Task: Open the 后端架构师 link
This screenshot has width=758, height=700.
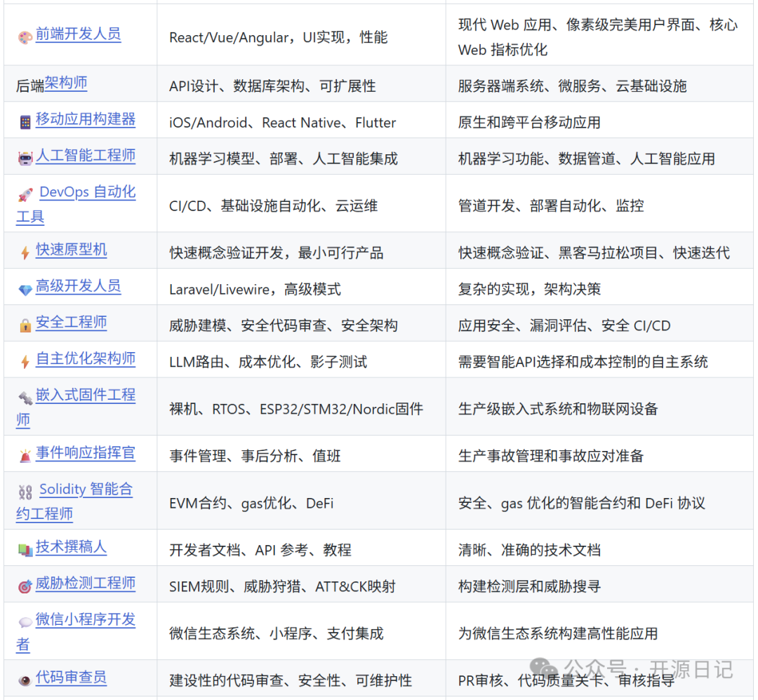Action: point(67,83)
